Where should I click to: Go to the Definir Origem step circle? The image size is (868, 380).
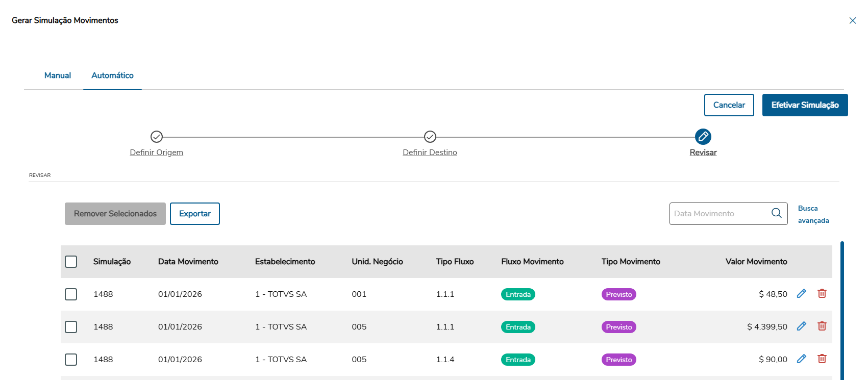coord(157,137)
